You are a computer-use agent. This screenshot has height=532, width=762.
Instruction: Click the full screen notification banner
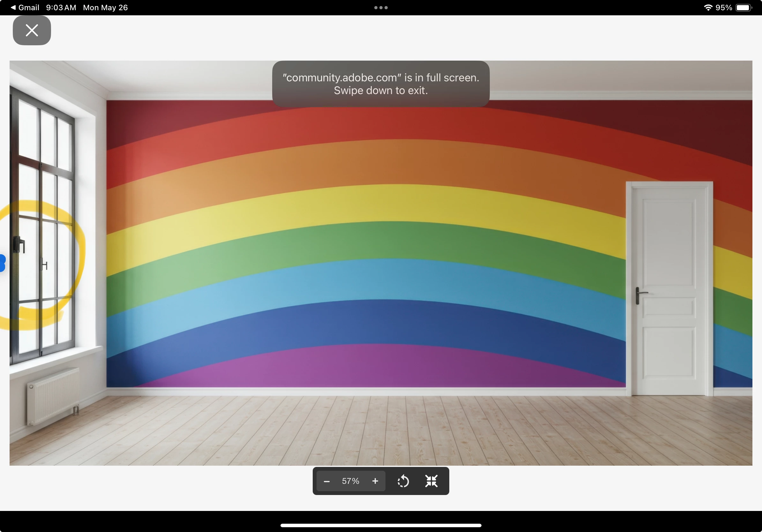pyautogui.click(x=381, y=84)
